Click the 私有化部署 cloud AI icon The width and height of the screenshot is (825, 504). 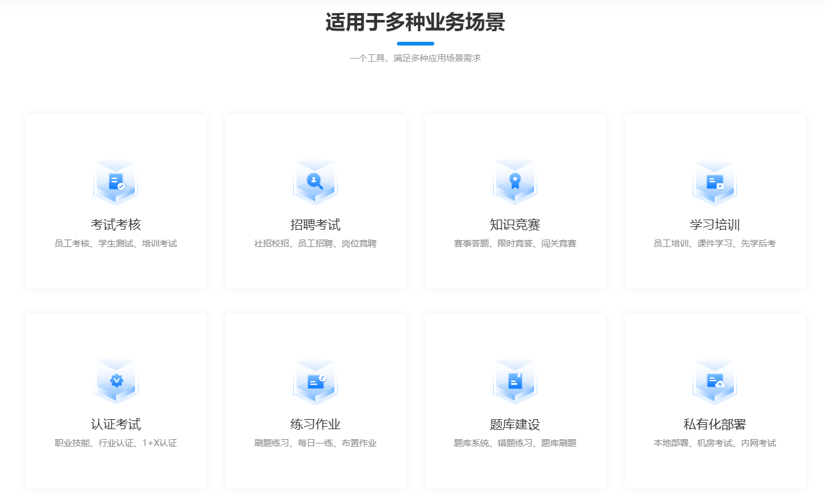pyautogui.click(x=715, y=381)
